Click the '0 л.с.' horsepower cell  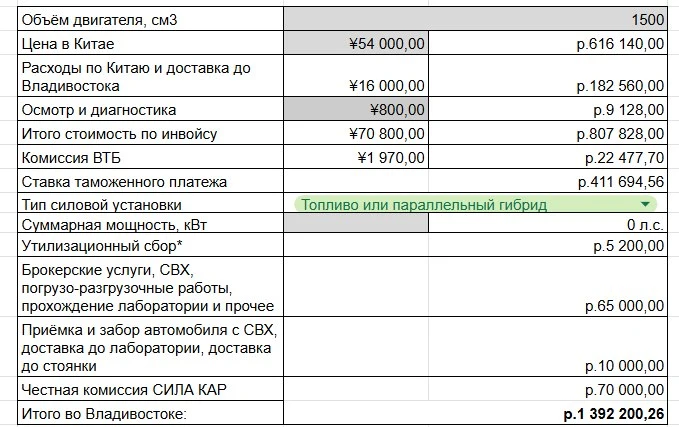[548, 224]
